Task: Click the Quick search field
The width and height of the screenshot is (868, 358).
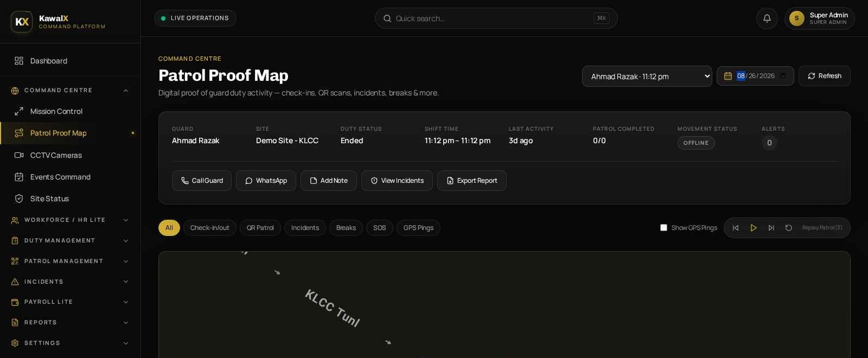Action: click(496, 18)
